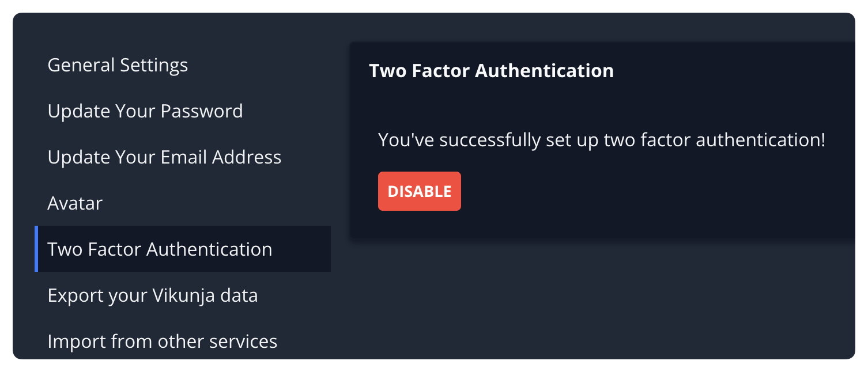
Task: Disable two factor authentication
Action: (x=419, y=191)
